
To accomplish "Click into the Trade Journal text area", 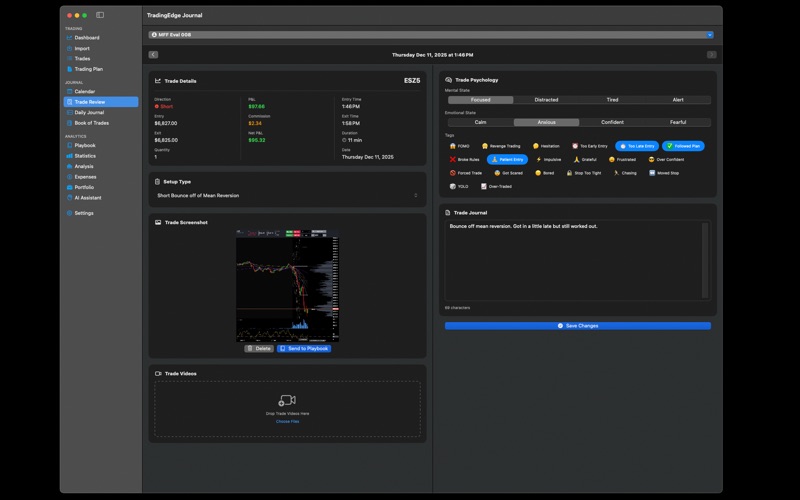I will (573, 260).
